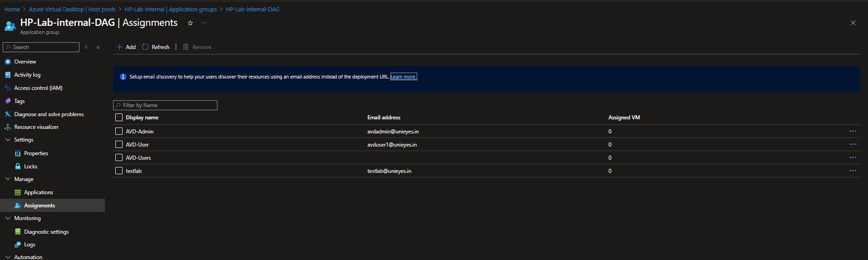
Task: Click HP-Lab-internal-DAG breadcrumb link
Action: tap(252, 9)
